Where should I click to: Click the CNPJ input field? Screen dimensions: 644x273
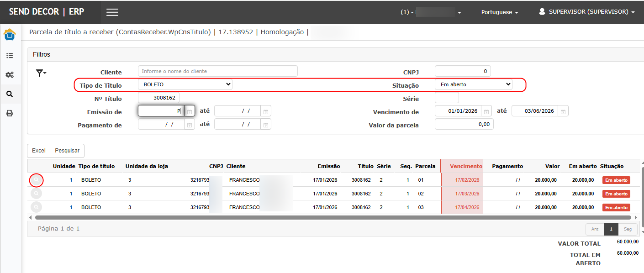(x=463, y=71)
